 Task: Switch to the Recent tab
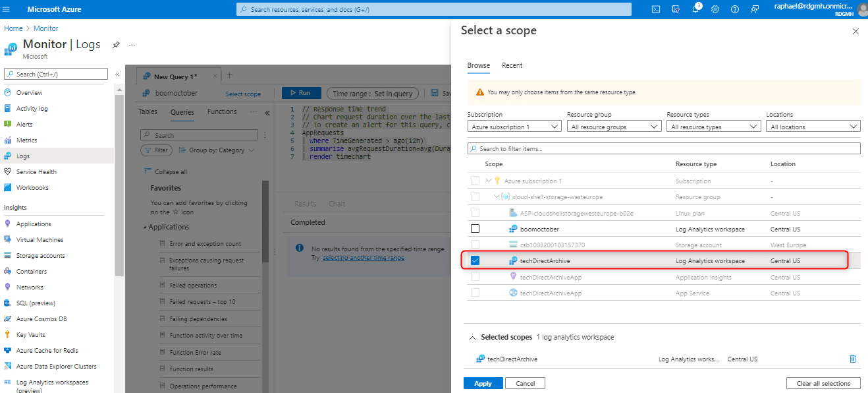[512, 65]
